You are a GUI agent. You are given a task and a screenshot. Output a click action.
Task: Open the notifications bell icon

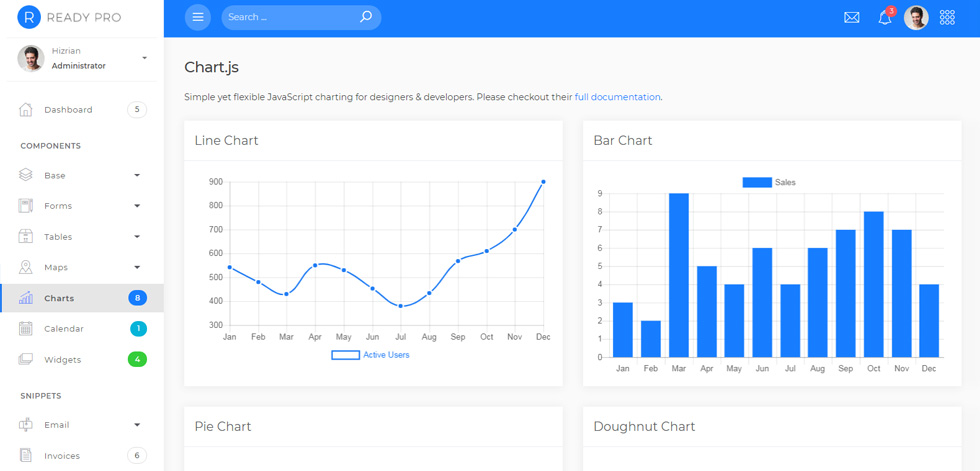pyautogui.click(x=884, y=18)
